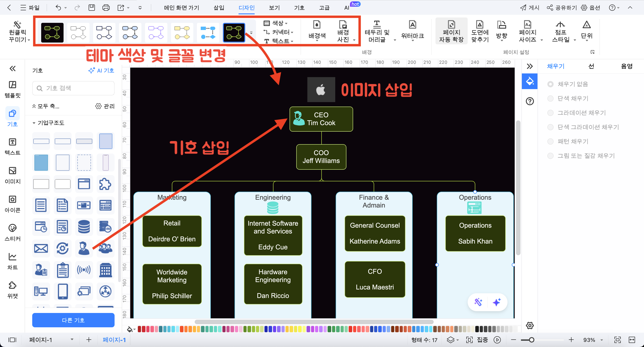Click the 관리 manage button
Image resolution: width=644 pixels, height=347 pixels.
(x=105, y=106)
